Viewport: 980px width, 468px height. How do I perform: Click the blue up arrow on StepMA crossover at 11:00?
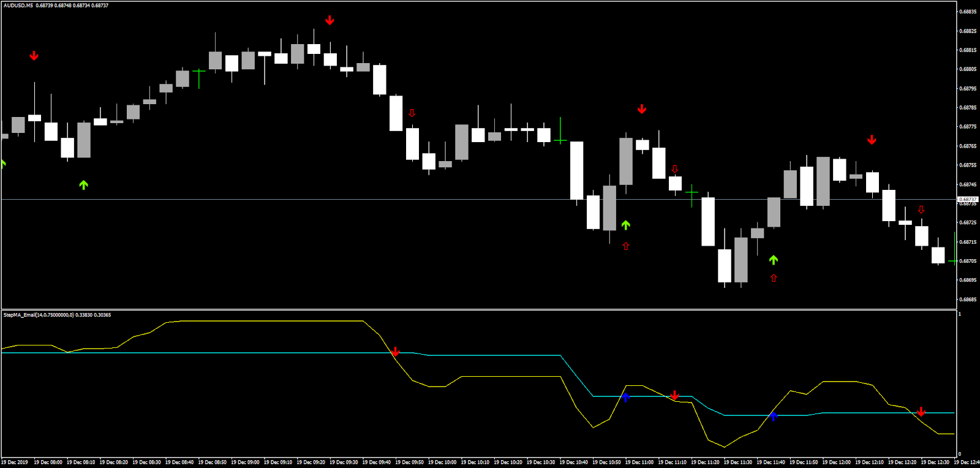[625, 397]
